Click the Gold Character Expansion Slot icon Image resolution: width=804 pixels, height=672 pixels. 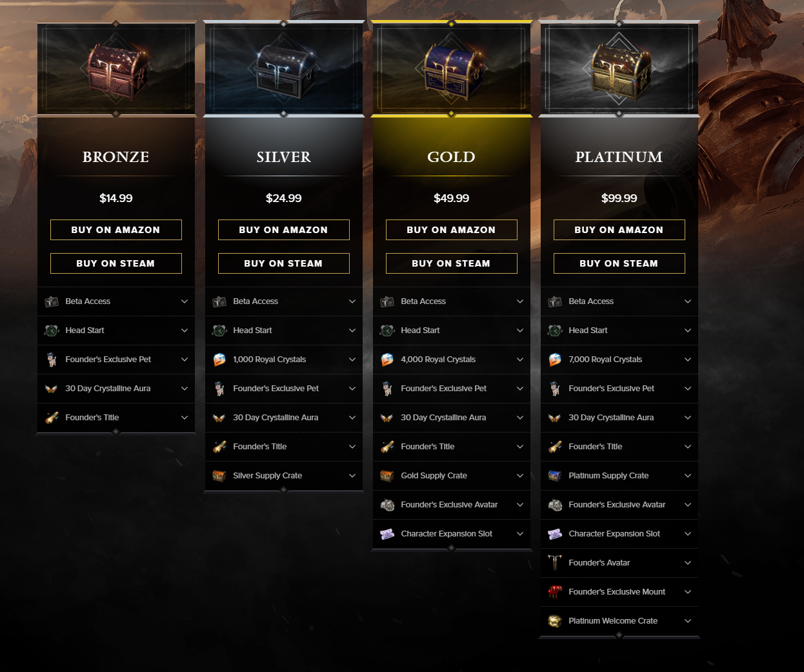387,534
